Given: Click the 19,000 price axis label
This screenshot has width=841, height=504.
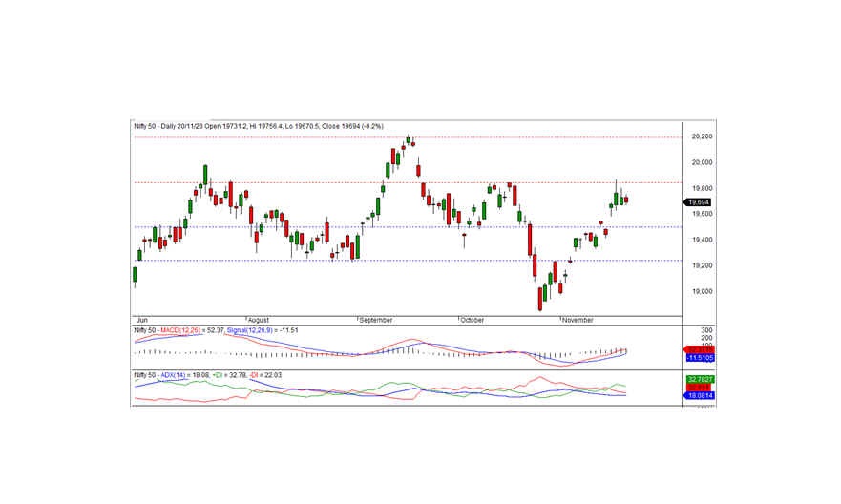Looking at the screenshot, I should pyautogui.click(x=702, y=292).
